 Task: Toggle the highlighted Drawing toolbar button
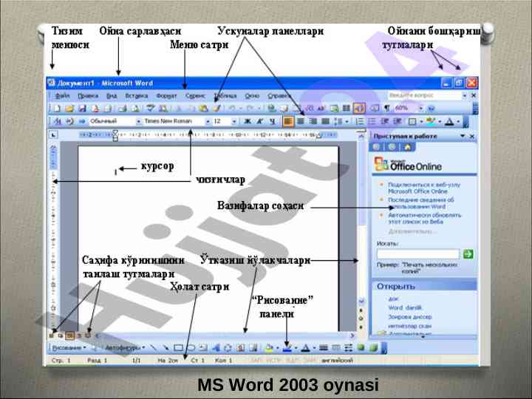click(359, 109)
